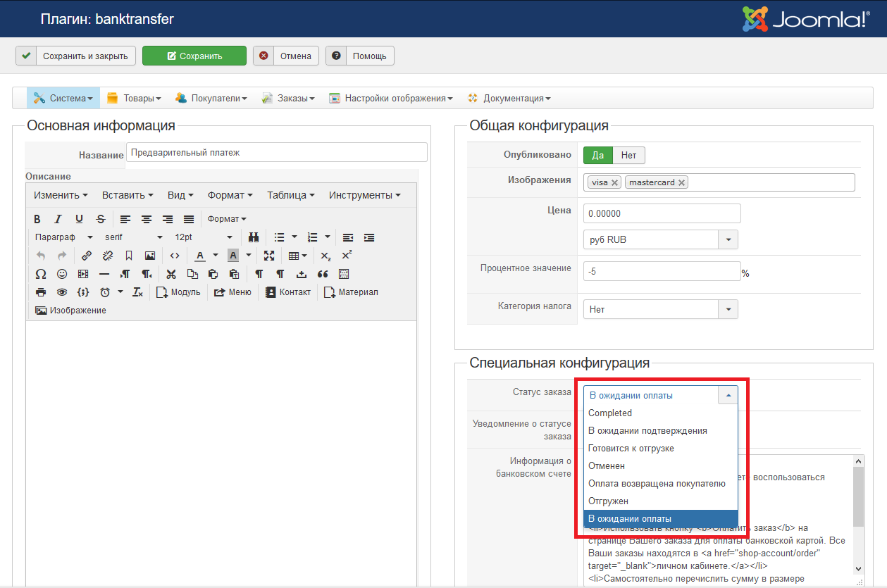
Task: Expand the Категория налога dropdown
Action: coord(728,309)
